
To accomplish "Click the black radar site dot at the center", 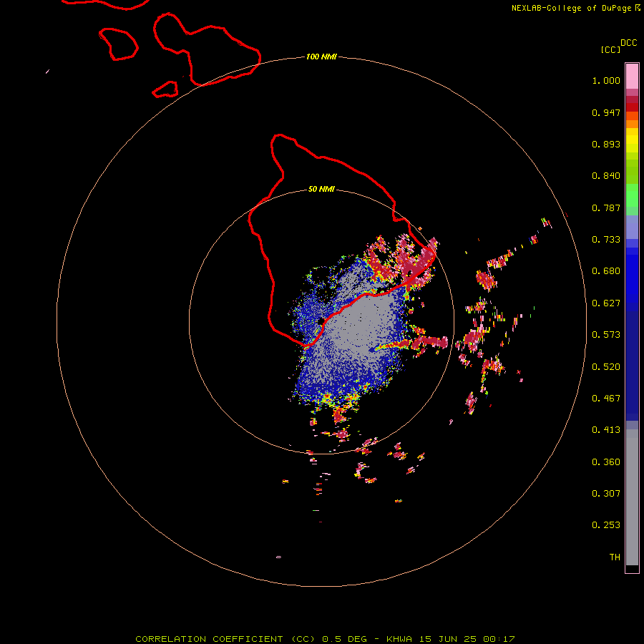I will [x=321, y=321].
